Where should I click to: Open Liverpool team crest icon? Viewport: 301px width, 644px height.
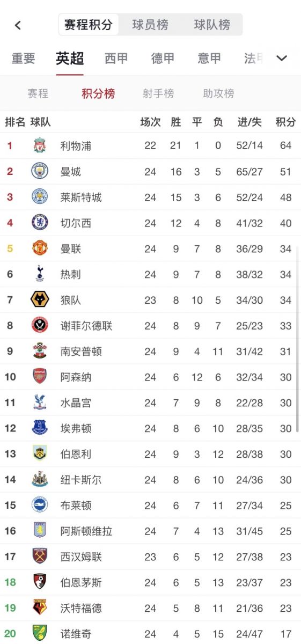[x=40, y=145]
